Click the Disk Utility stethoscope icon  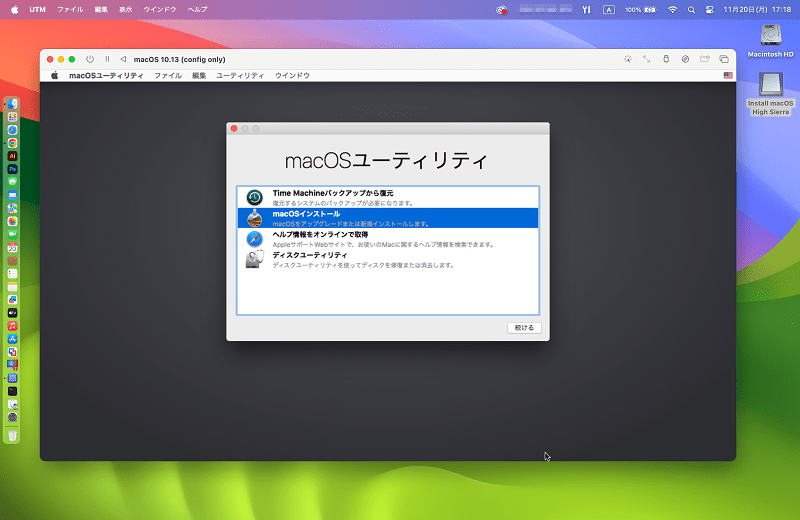click(255, 259)
